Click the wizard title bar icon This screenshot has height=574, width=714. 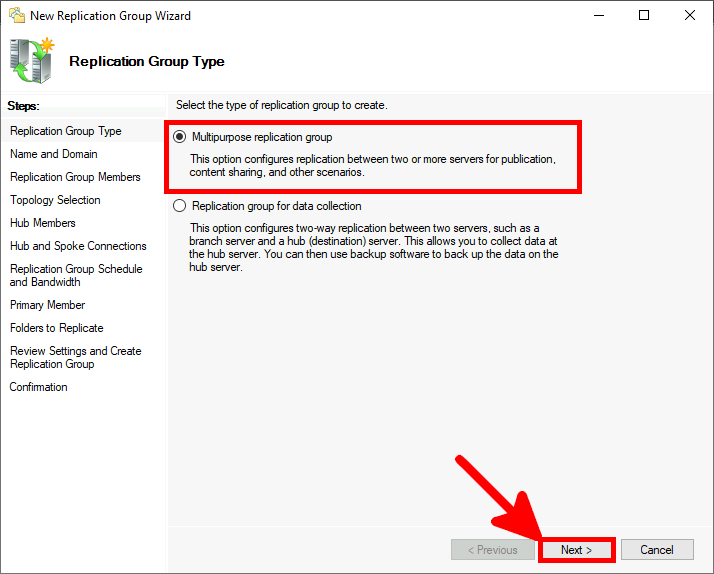tap(17, 15)
